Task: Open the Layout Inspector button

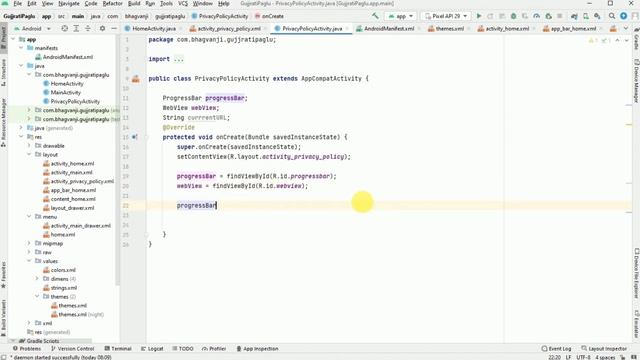Action: (604, 349)
